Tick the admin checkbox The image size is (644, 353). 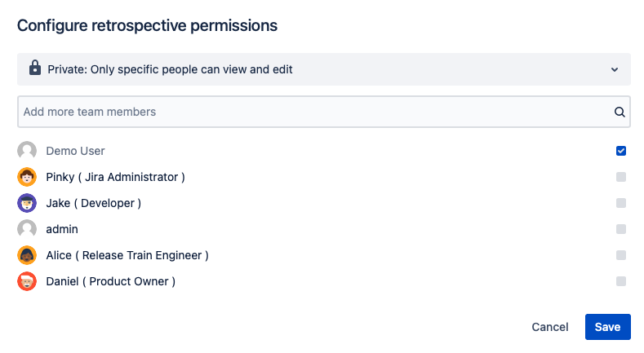[621, 229]
